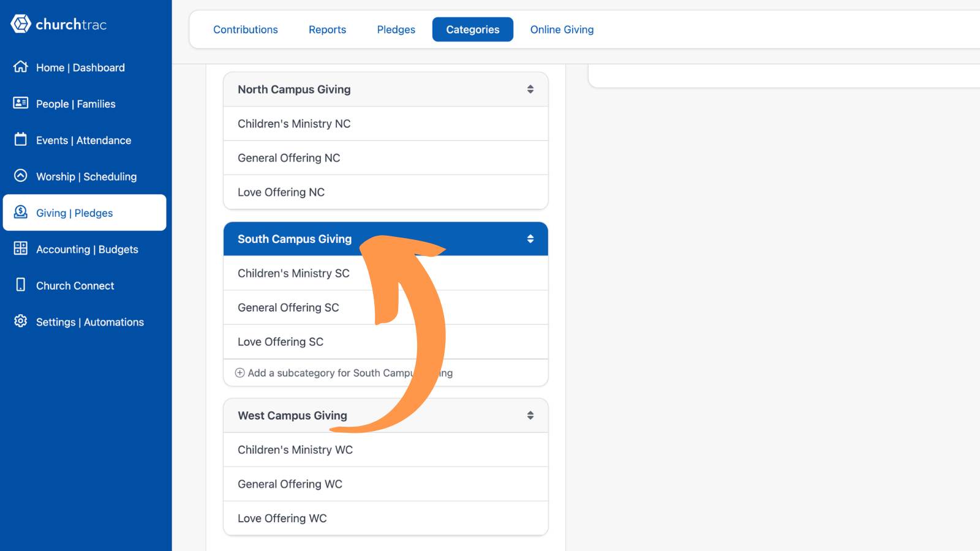Select the Categories tab
Image resolution: width=980 pixels, height=551 pixels.
473,29
